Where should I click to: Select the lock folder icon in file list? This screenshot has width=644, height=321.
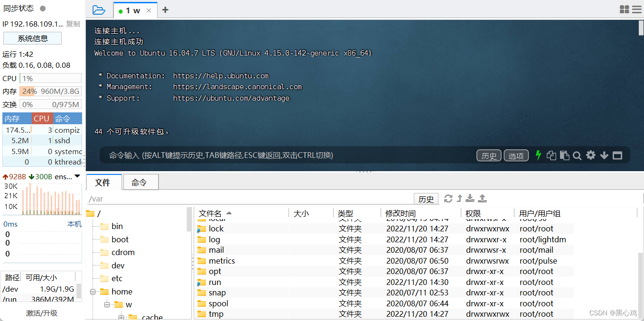coord(201,229)
